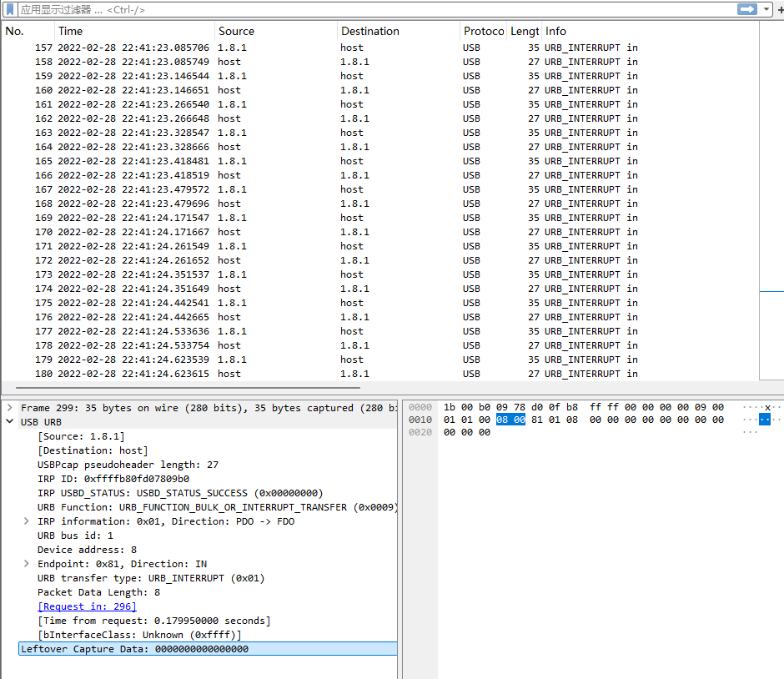
Task: Click the Destination column header
Action: pos(369,31)
